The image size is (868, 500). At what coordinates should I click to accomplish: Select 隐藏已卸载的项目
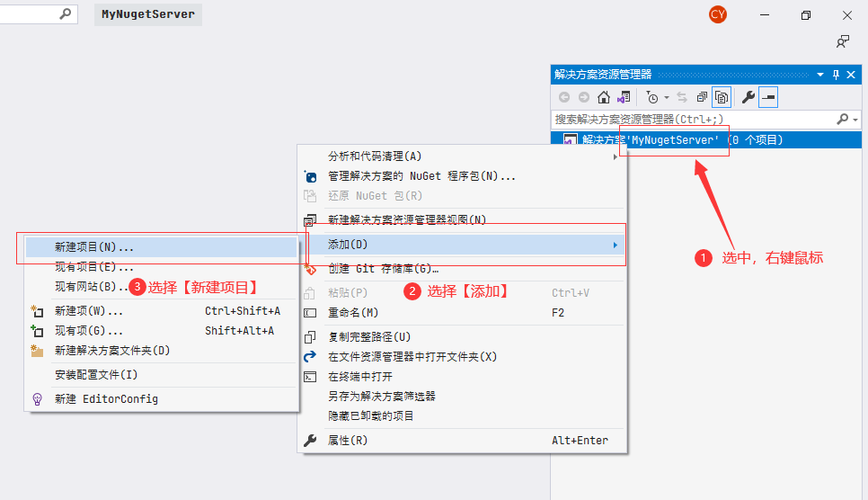coord(461,416)
